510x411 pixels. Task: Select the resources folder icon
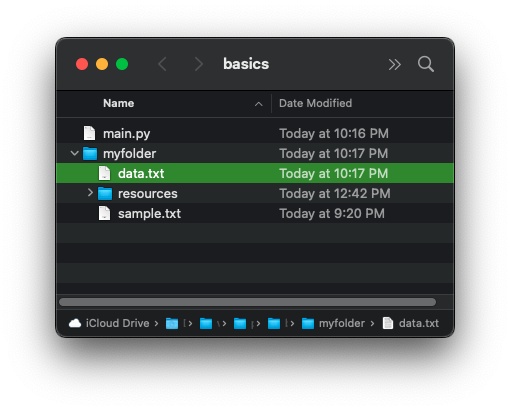point(105,193)
